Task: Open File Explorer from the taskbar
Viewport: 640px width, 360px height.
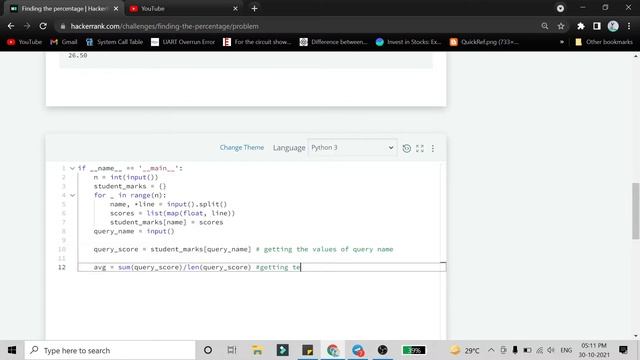Action: point(257,350)
